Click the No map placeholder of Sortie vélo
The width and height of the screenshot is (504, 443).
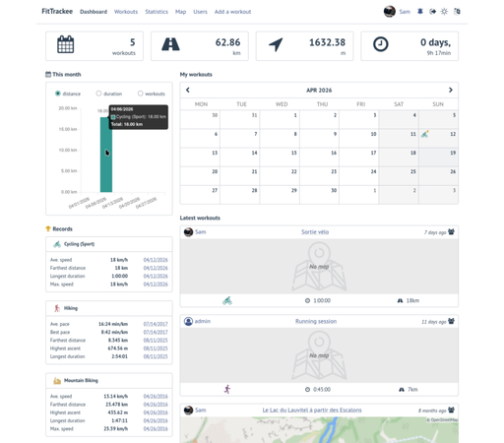(x=319, y=267)
